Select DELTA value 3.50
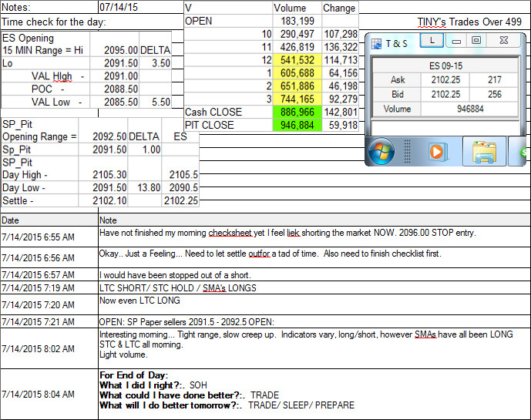531x420 pixels. click(x=155, y=63)
